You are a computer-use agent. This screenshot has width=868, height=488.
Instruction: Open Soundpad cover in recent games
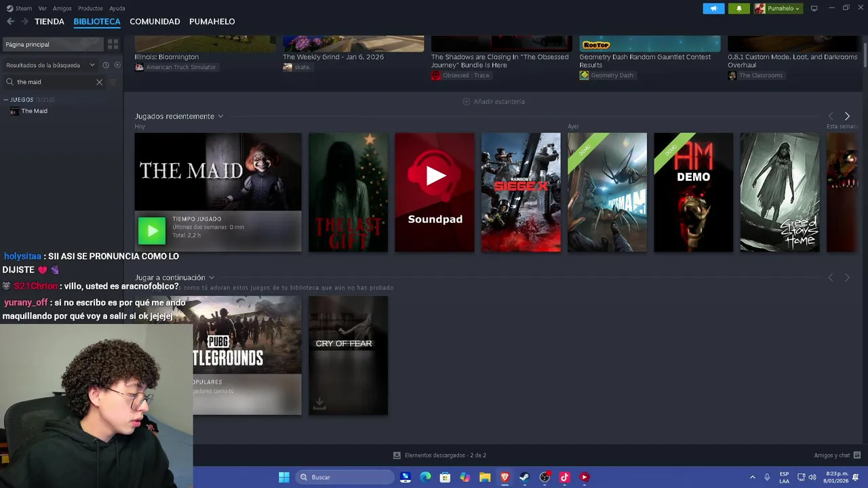click(x=435, y=192)
